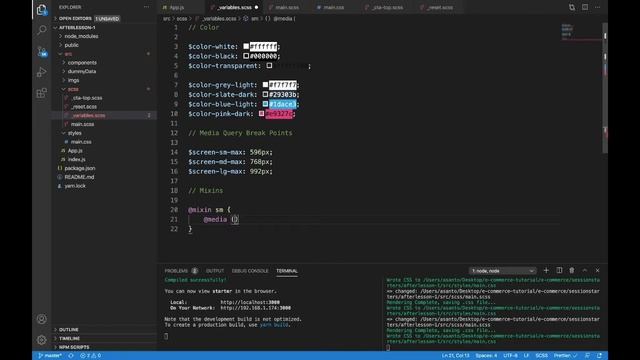Switch to the main.scss editor tab

click(x=287, y=7)
